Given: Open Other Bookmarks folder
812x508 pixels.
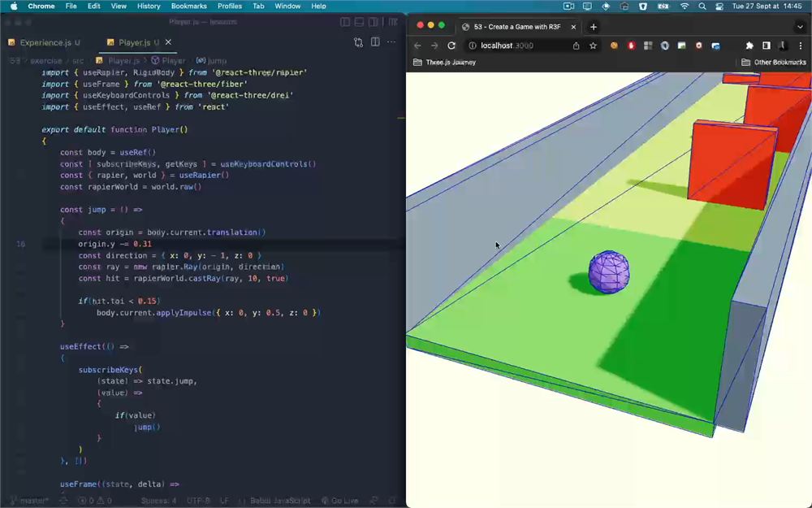Looking at the screenshot, I should pos(773,63).
